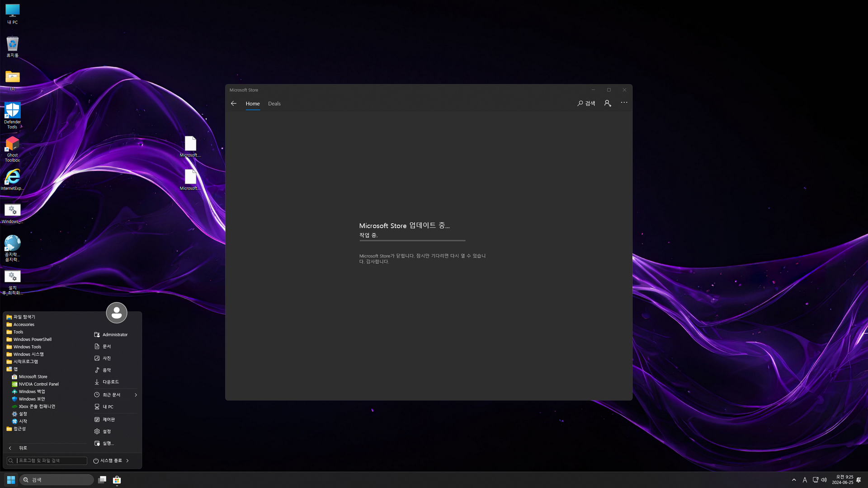Click the program and file search field
The width and height of the screenshot is (868, 488).
(50, 460)
